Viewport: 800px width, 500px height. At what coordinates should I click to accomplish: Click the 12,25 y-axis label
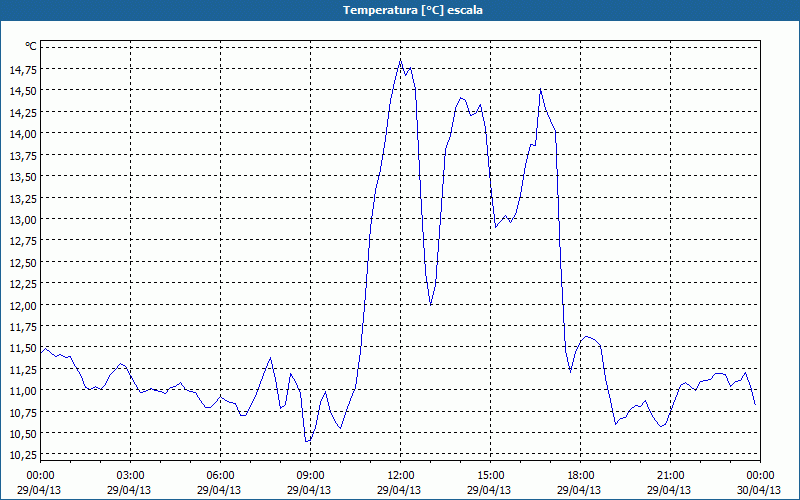tap(22, 284)
